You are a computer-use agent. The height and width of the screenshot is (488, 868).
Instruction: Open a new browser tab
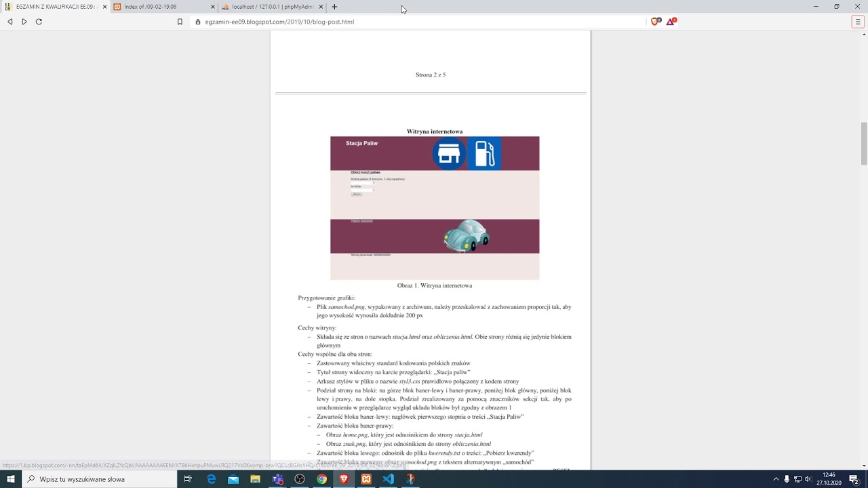334,7
